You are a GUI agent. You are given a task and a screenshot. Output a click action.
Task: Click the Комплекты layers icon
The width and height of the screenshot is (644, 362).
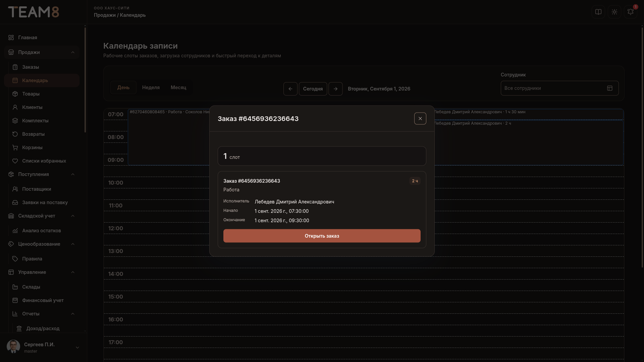point(15,121)
